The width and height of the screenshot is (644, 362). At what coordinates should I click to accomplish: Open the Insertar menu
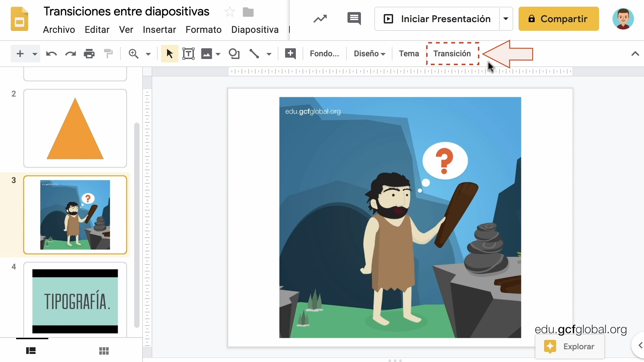[x=159, y=30]
